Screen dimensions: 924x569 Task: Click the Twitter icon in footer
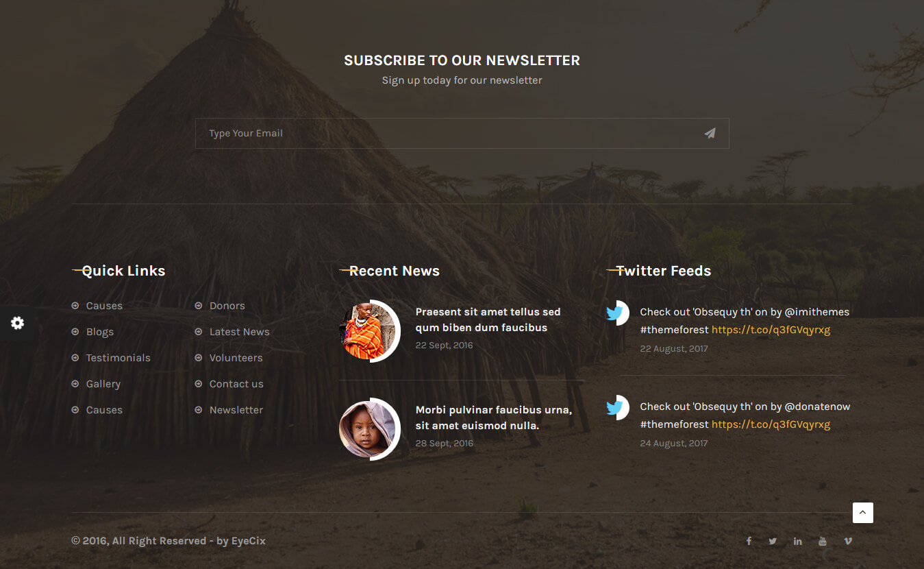pos(773,541)
